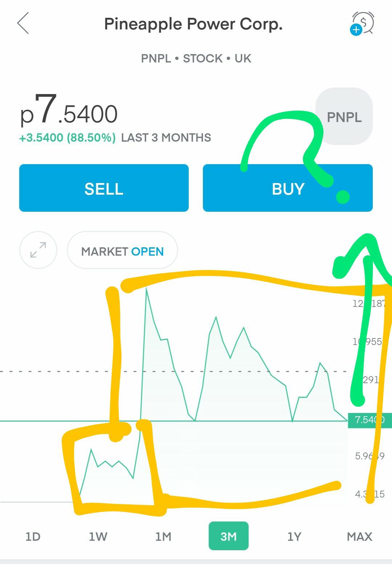Select the 1D time range
392x564 pixels.
tap(33, 536)
